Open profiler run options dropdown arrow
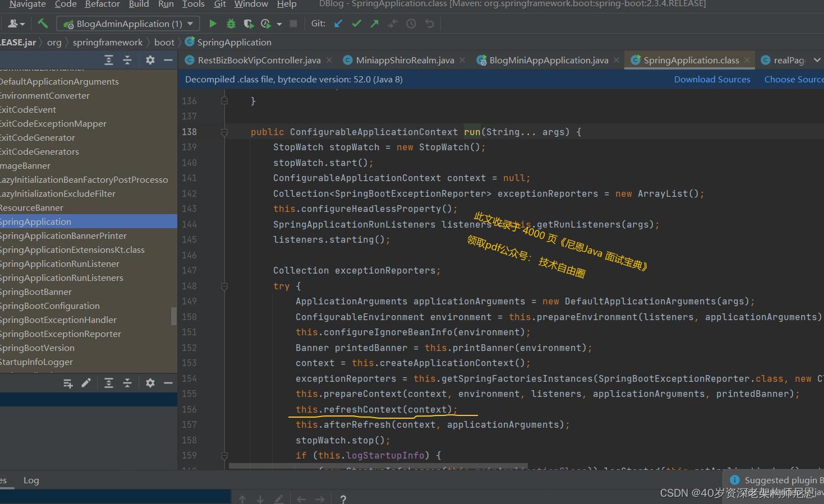This screenshot has width=824, height=504. [x=279, y=24]
